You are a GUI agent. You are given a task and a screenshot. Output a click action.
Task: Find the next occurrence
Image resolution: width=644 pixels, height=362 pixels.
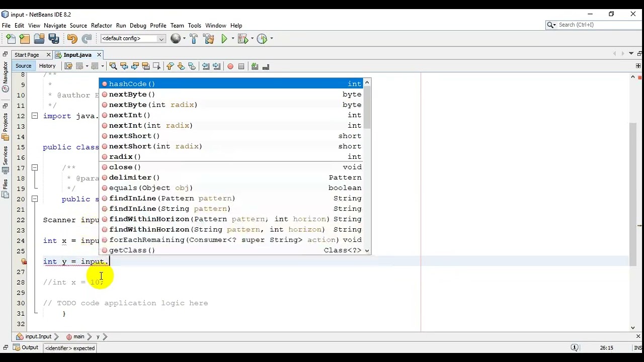135,66
